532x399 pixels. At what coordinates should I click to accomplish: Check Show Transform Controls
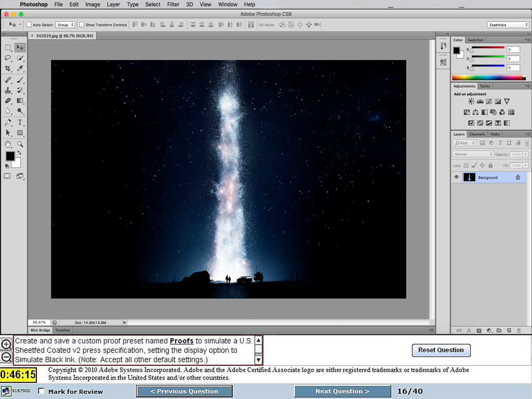[82, 25]
